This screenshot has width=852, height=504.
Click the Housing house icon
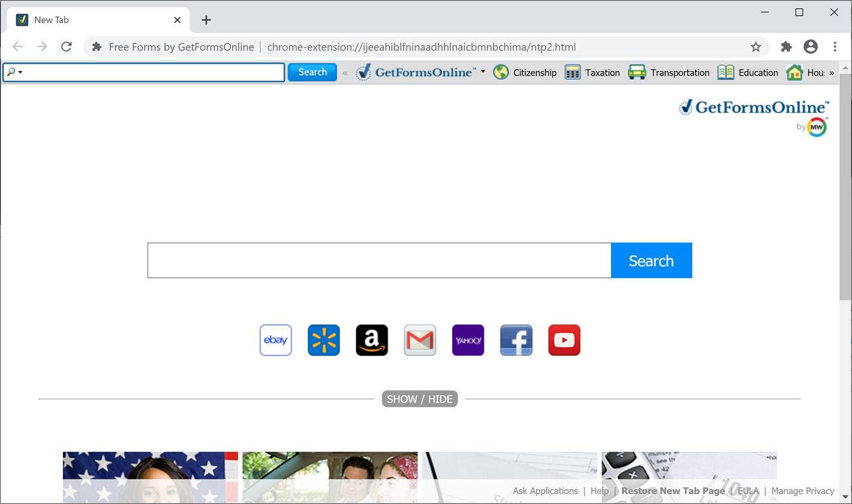794,72
